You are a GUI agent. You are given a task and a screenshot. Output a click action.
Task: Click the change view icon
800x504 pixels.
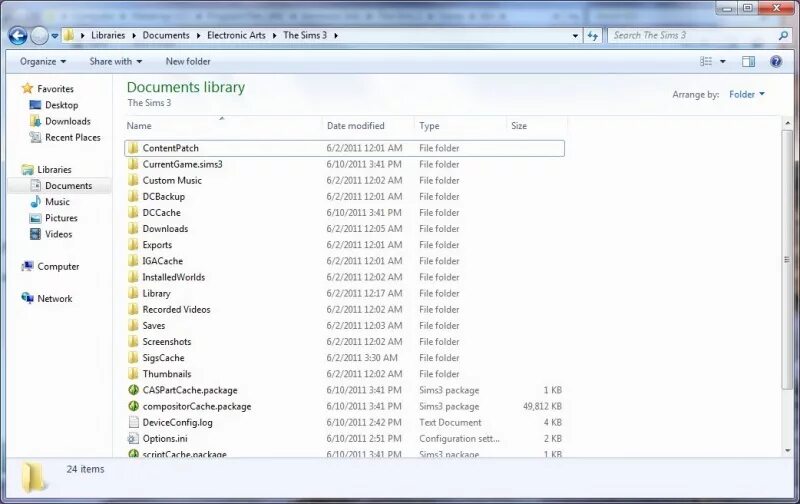[x=706, y=61]
